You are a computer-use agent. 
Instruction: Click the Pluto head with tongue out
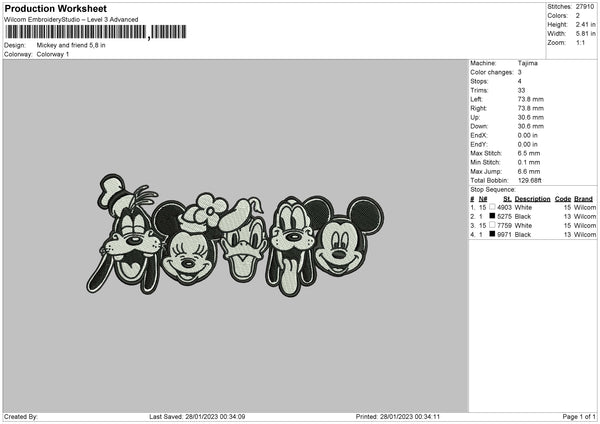click(291, 246)
